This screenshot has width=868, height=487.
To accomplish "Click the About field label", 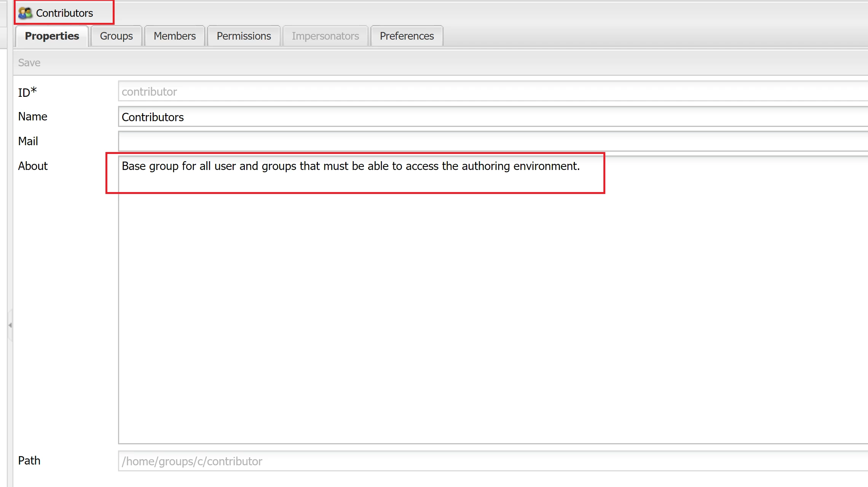I will tap(33, 166).
